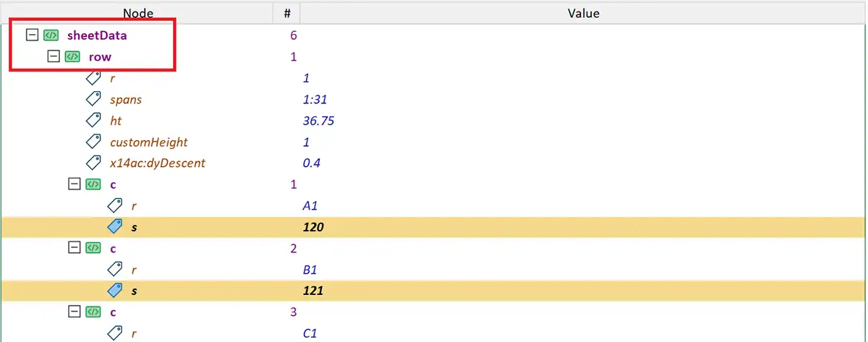This screenshot has height=342, width=868.
Task: Click the element icon of c node 3
Action: click(93, 312)
